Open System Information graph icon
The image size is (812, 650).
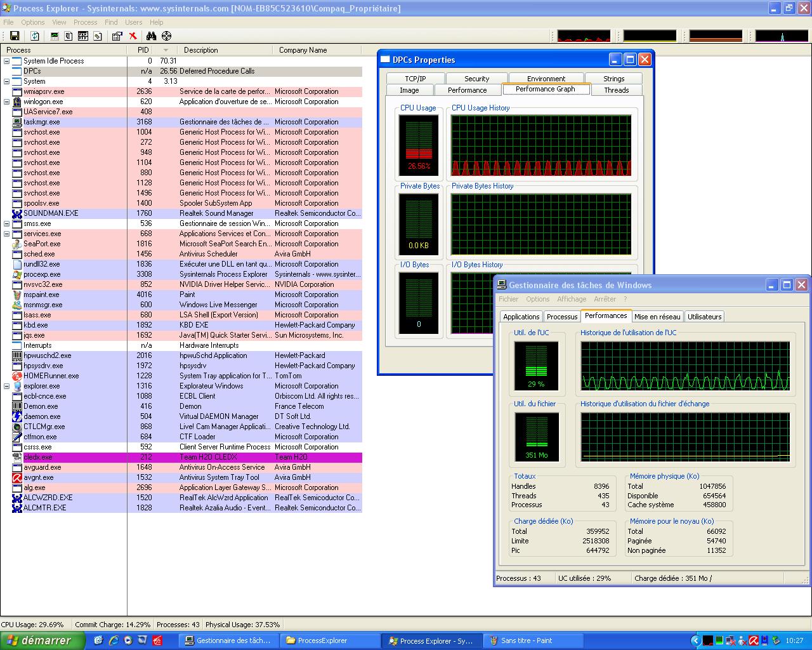pos(55,36)
